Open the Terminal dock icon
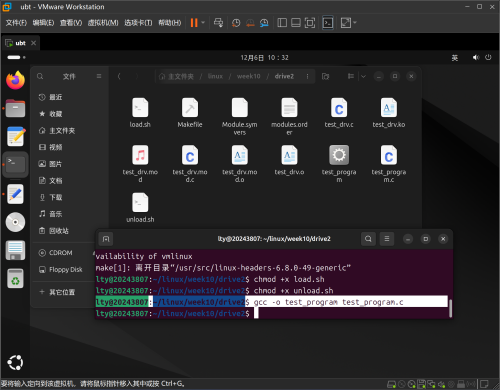This screenshot has width=500, height=390. (x=15, y=165)
